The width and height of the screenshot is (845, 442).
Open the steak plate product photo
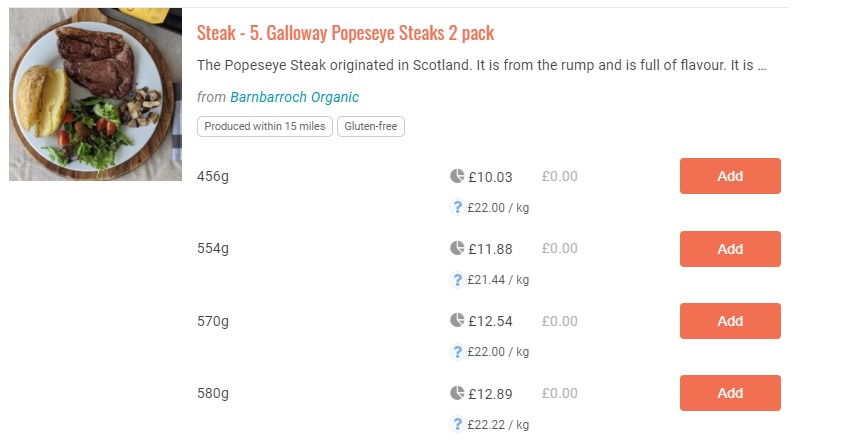pyautogui.click(x=96, y=95)
